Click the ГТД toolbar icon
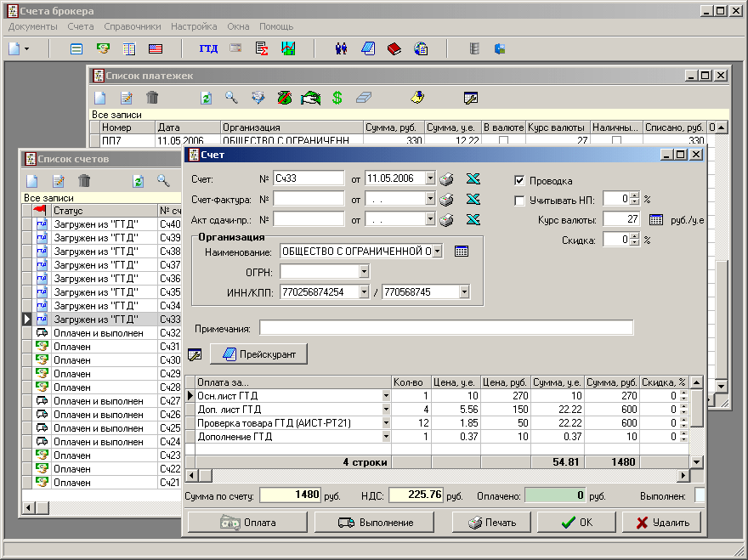748x560 pixels. click(x=208, y=48)
